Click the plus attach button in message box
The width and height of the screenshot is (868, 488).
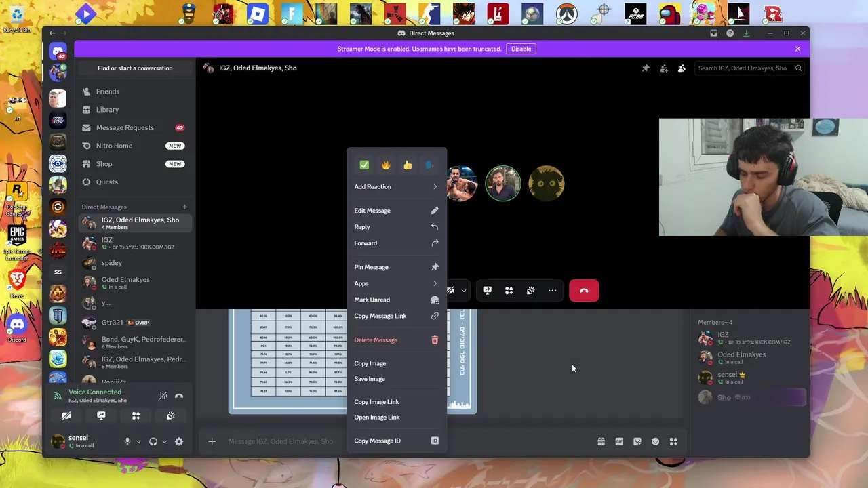[x=212, y=441]
